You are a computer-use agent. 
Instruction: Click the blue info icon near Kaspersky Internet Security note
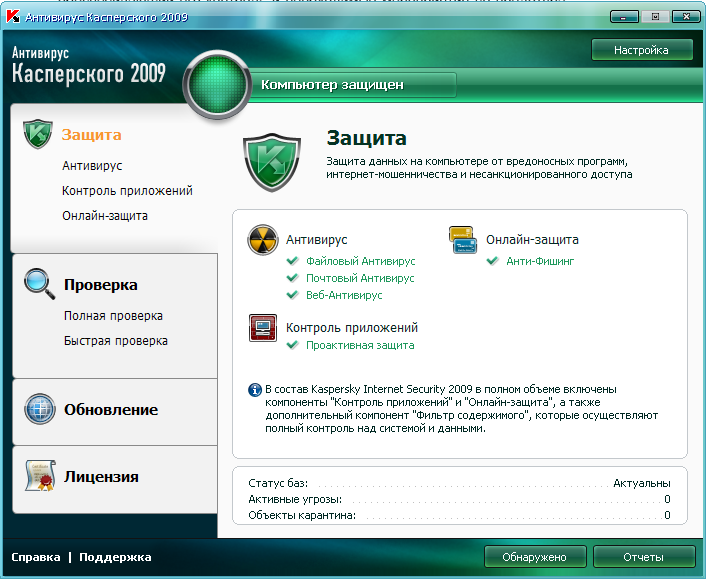pyautogui.click(x=255, y=389)
